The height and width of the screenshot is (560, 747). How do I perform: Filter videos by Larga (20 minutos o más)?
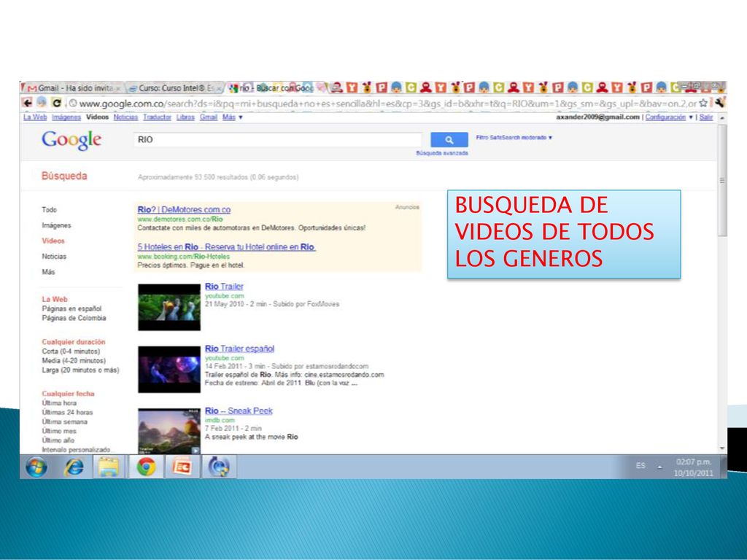[x=80, y=370]
